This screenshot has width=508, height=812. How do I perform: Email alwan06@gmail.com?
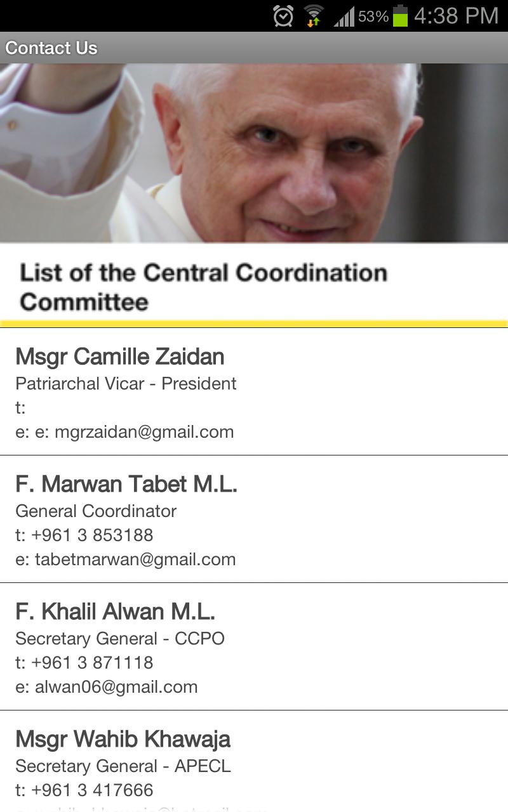coord(116,687)
